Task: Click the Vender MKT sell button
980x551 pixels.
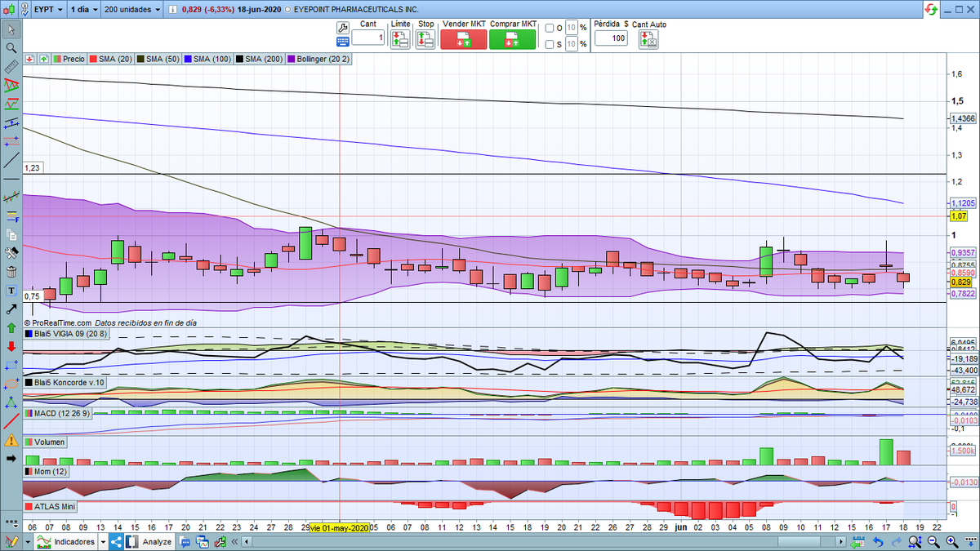Action: (x=463, y=40)
